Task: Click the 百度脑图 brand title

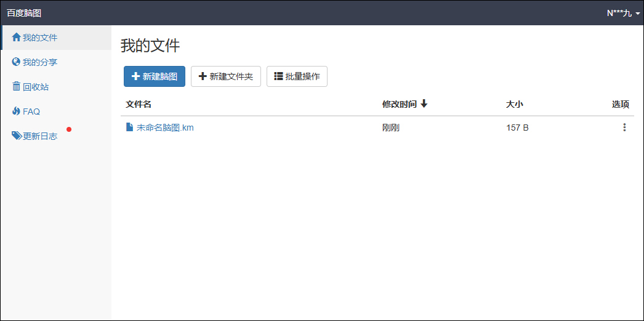Action: 24,13
